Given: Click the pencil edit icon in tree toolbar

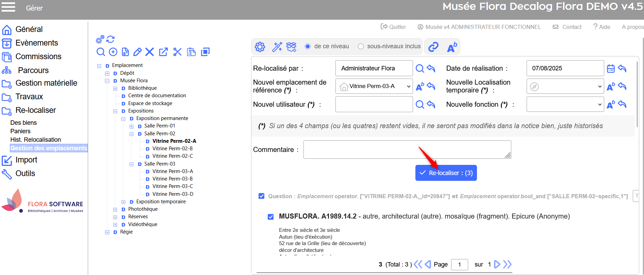Looking at the screenshot, I should pyautogui.click(x=137, y=52).
